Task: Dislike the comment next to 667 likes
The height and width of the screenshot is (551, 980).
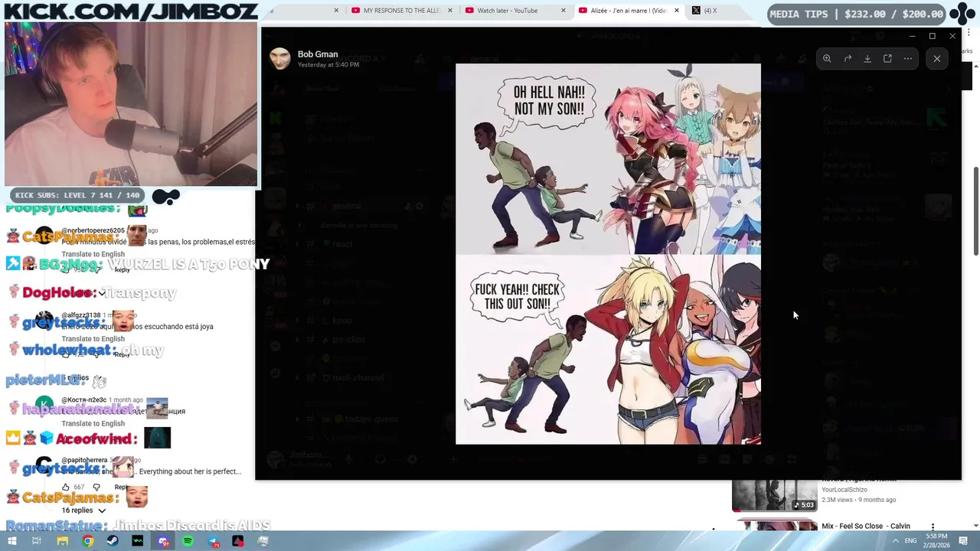Action: tap(96, 487)
